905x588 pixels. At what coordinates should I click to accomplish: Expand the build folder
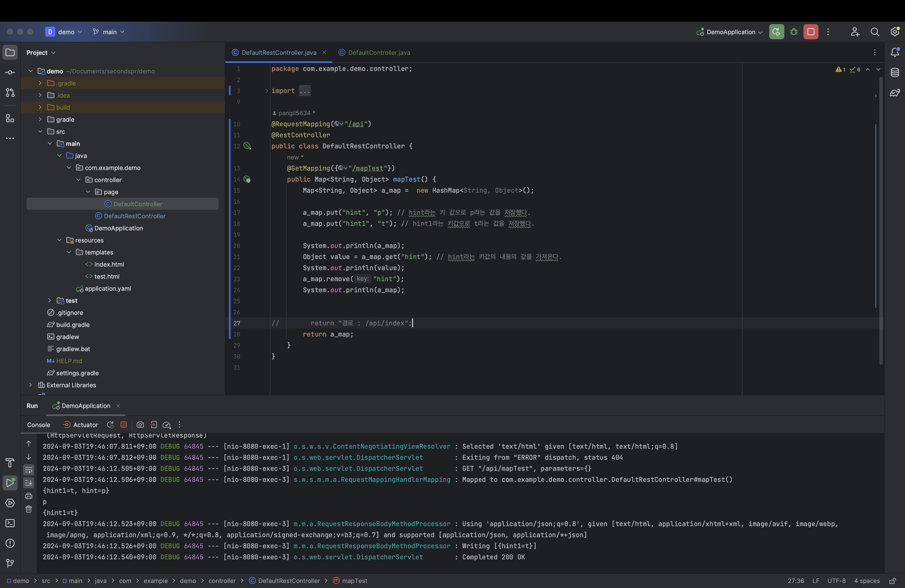[40, 107]
